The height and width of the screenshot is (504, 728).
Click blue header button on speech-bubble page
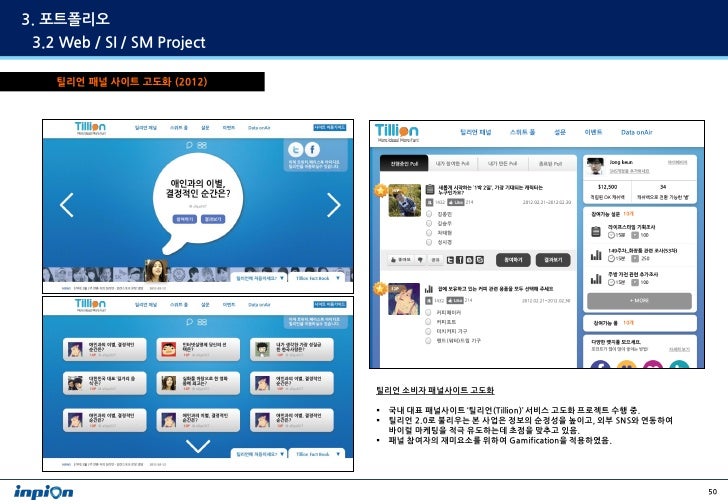[330, 127]
